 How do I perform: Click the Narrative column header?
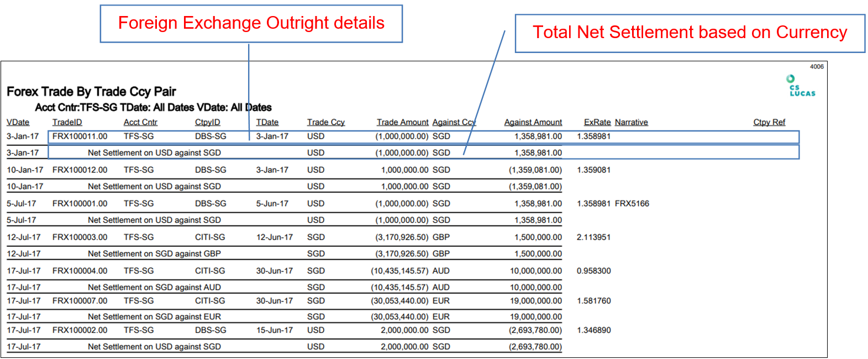[631, 122]
